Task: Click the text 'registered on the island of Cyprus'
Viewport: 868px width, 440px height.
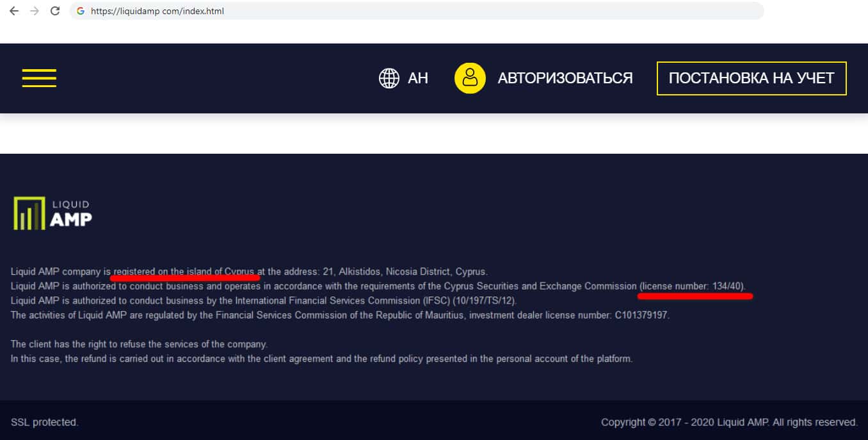Action: click(185, 272)
